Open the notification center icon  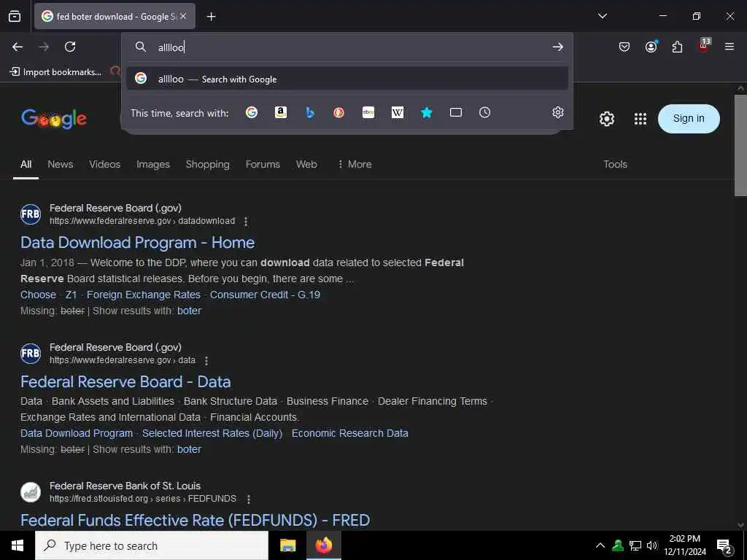pyautogui.click(x=724, y=547)
